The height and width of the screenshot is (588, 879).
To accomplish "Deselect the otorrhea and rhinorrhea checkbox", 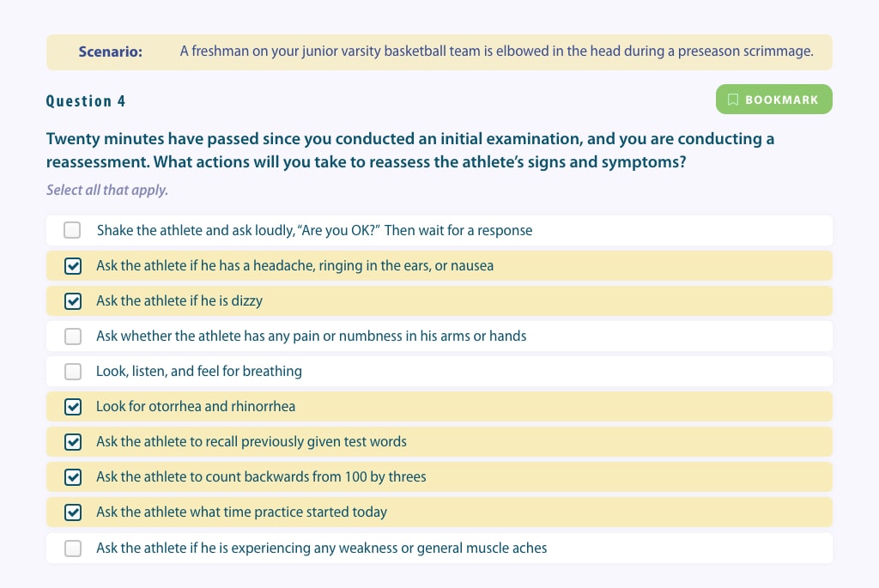I will tap(73, 407).
